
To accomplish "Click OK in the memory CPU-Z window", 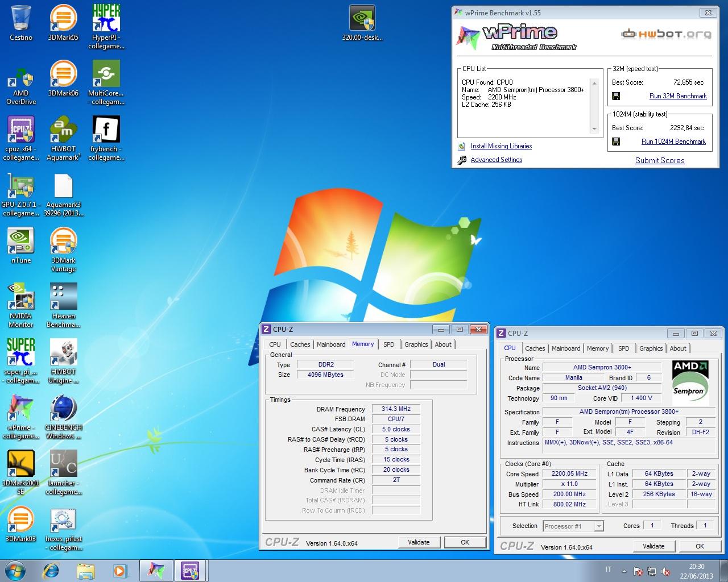I will [465, 542].
